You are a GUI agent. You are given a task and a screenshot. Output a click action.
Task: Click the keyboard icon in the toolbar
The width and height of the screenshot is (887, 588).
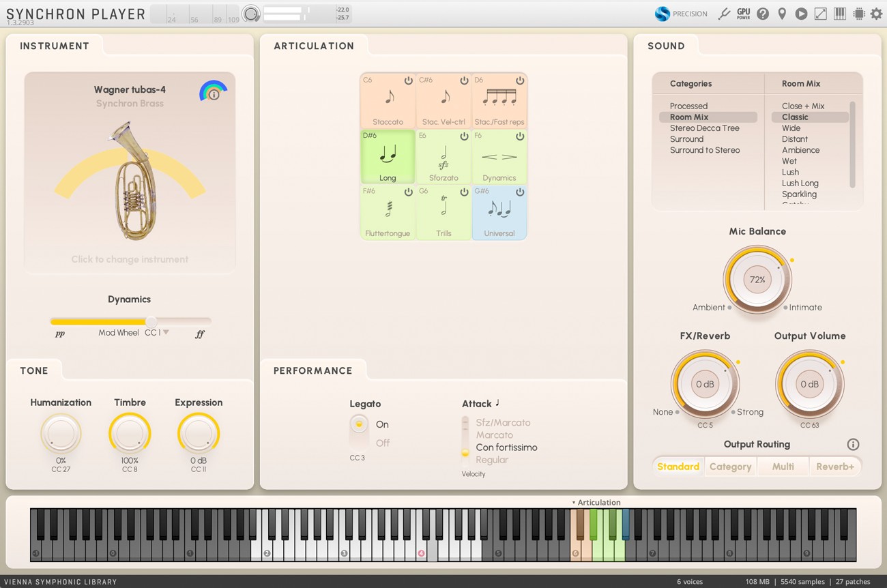839,13
